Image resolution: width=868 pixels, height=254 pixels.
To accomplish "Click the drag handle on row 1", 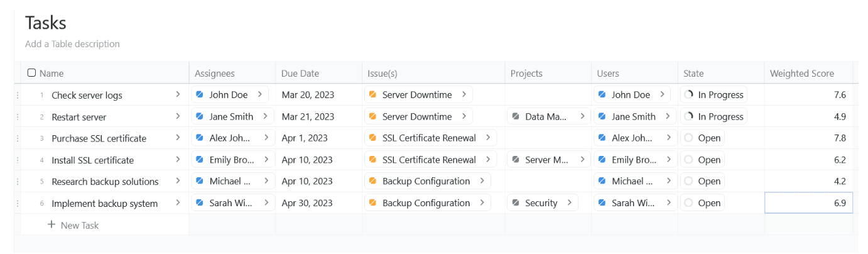I will click(x=18, y=95).
